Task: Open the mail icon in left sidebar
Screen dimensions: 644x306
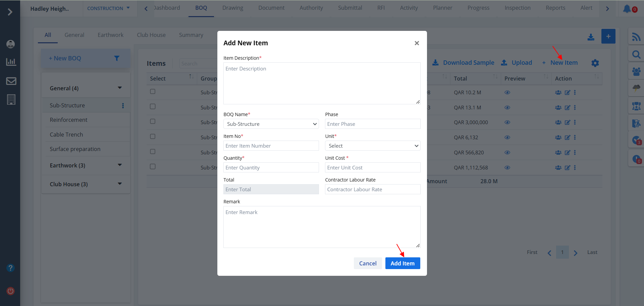Action: coord(11,81)
